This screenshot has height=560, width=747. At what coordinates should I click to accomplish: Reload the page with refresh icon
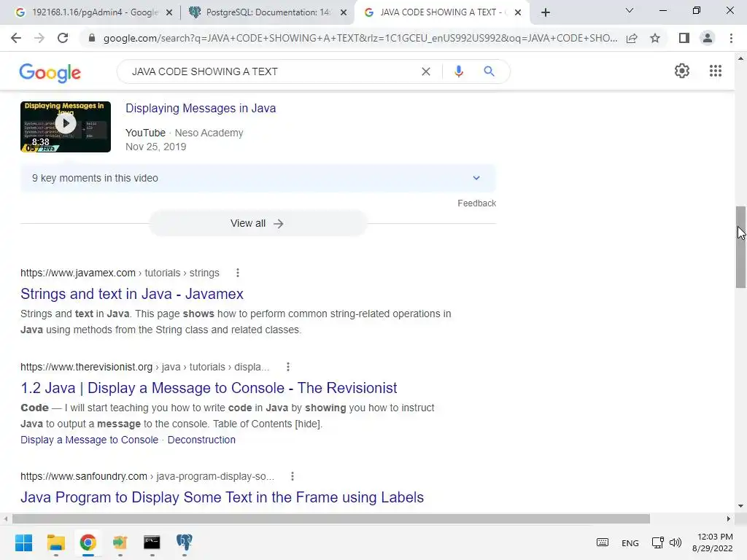click(63, 38)
